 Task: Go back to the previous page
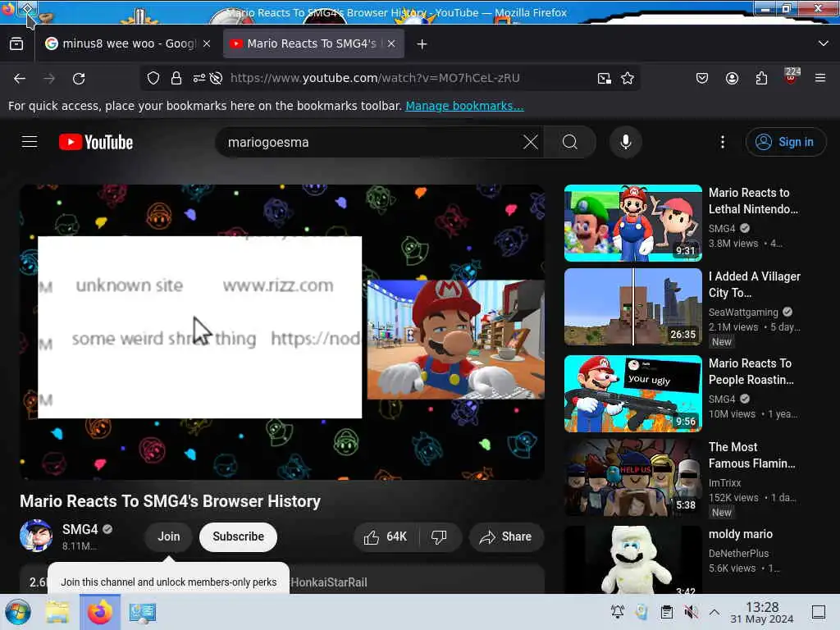pyautogui.click(x=20, y=78)
